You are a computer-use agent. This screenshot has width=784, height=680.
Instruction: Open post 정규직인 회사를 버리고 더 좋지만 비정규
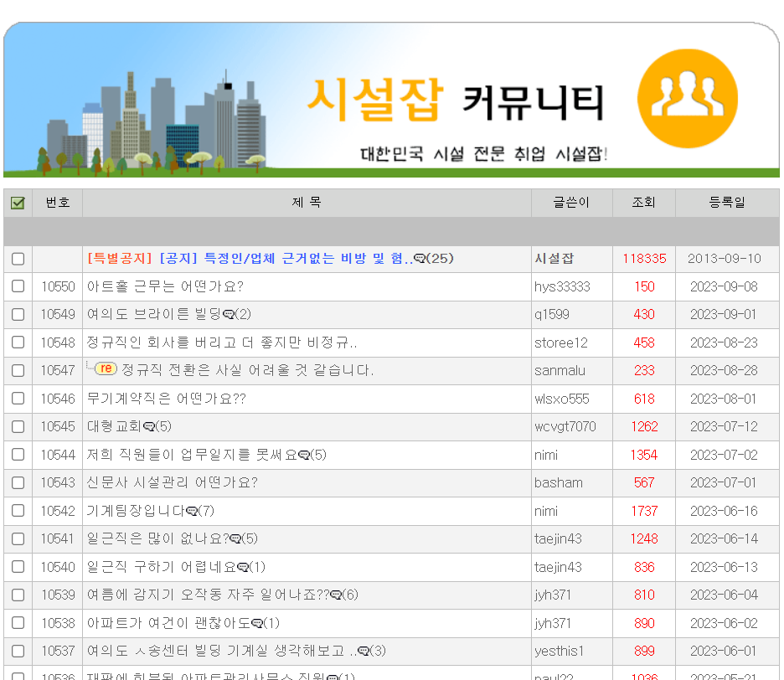click(x=222, y=343)
